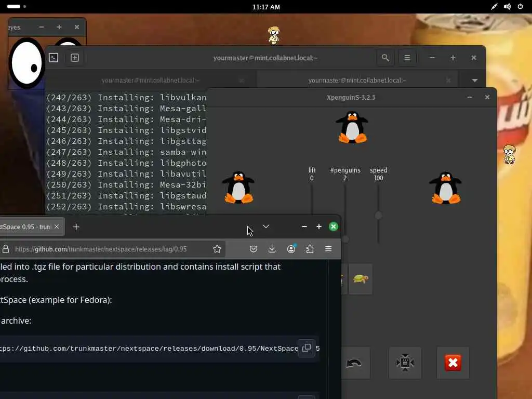The height and width of the screenshot is (399, 532).
Task: Expand the terminal tab list arrow
Action: [475, 81]
